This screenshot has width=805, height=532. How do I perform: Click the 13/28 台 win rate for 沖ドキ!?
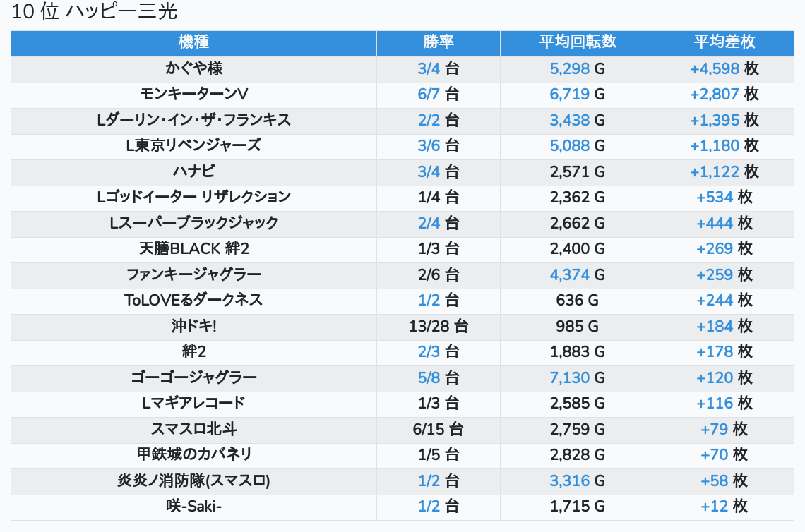pos(438,326)
